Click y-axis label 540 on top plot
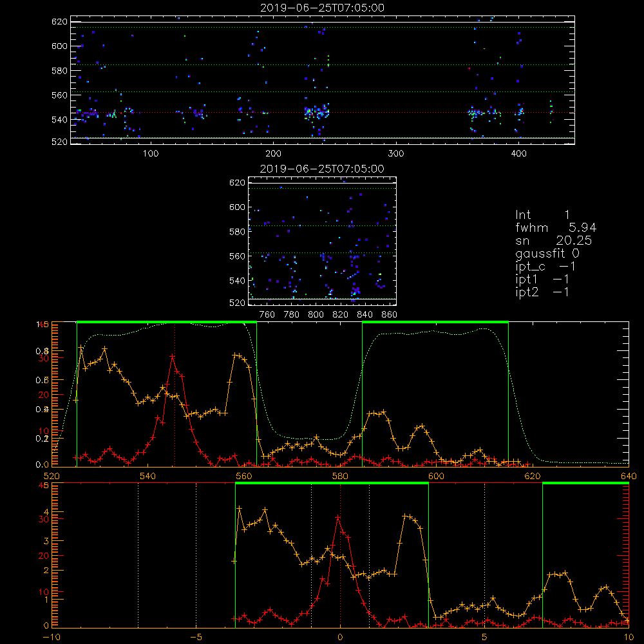Screen dimensions: 644x644 point(59,120)
